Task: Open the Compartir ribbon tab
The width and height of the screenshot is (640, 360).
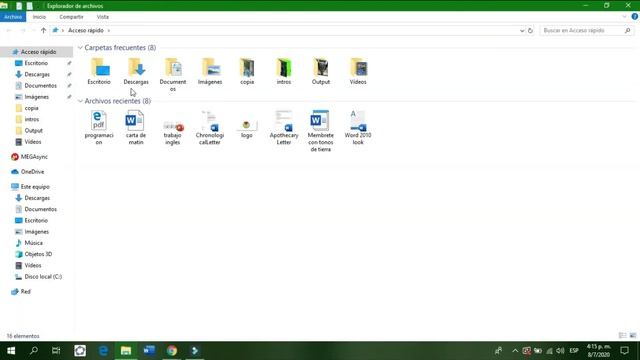Action: coord(71,17)
